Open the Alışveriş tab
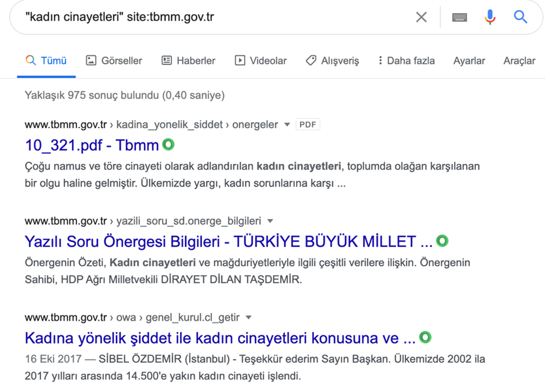 [x=332, y=60]
